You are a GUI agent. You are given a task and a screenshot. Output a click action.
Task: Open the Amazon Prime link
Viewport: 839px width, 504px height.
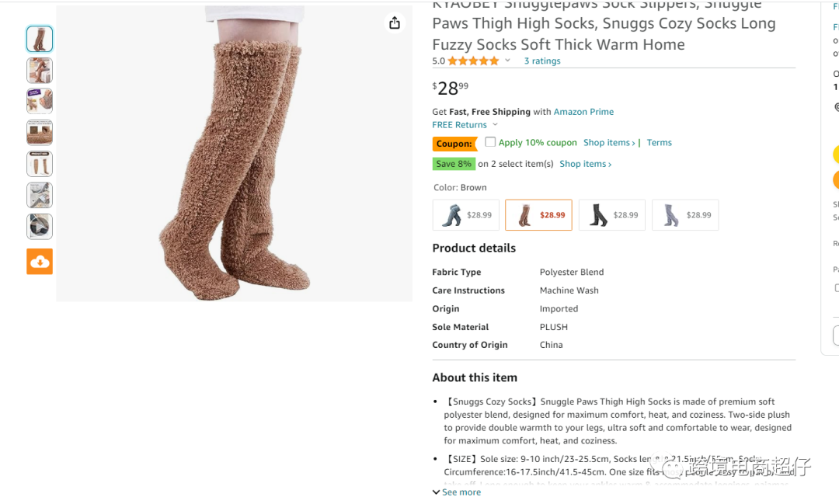[583, 112]
